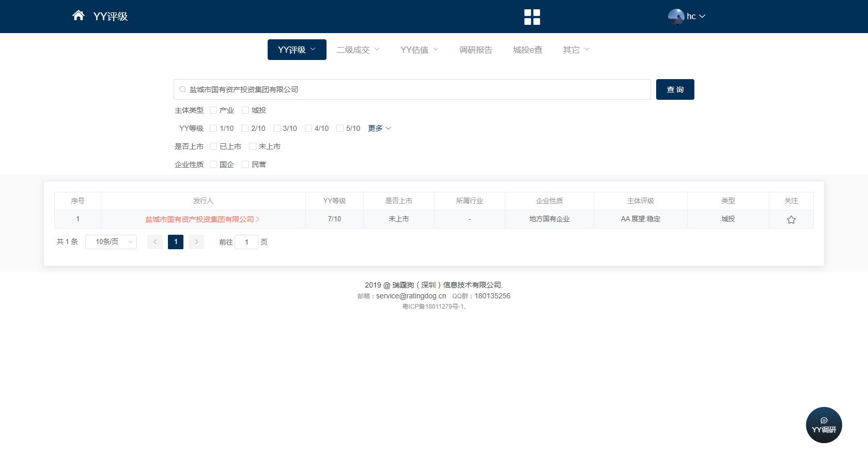Check the 城投 entity type checkbox
The width and height of the screenshot is (868, 469).
(x=245, y=110)
